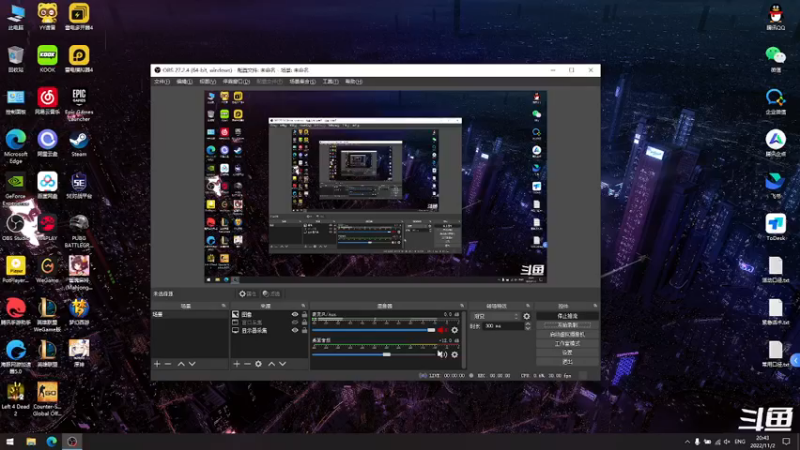Open Steam desktop shortcut
This screenshot has height=450, width=800.
(x=79, y=144)
